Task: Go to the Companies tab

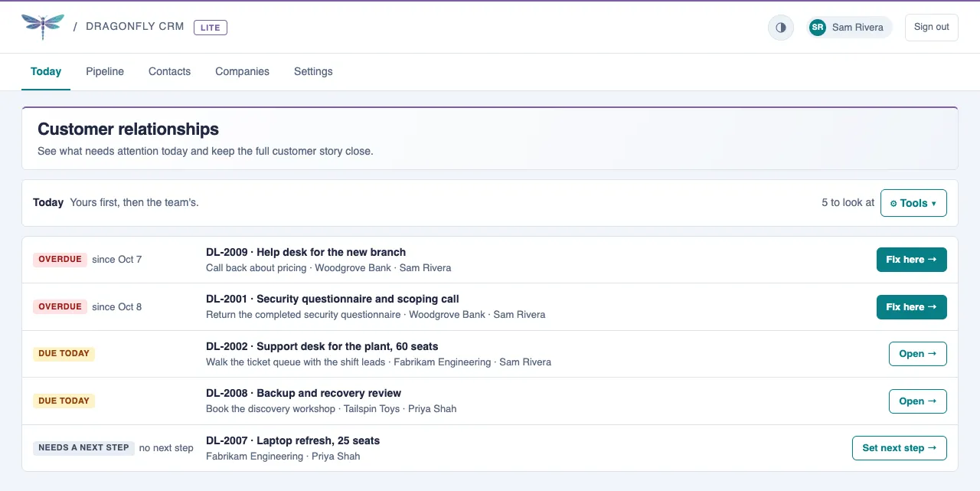Action: pos(242,71)
